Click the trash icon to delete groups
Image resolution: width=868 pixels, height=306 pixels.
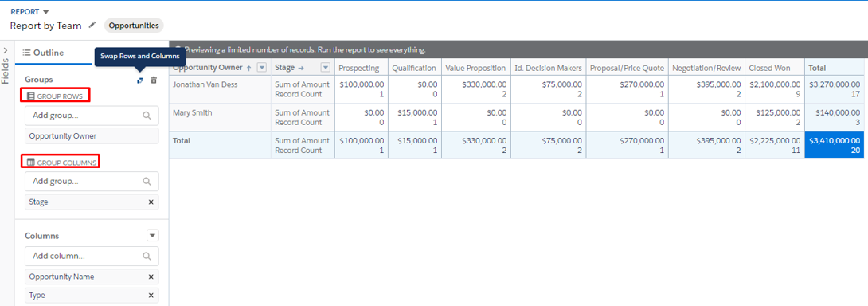[x=154, y=80]
